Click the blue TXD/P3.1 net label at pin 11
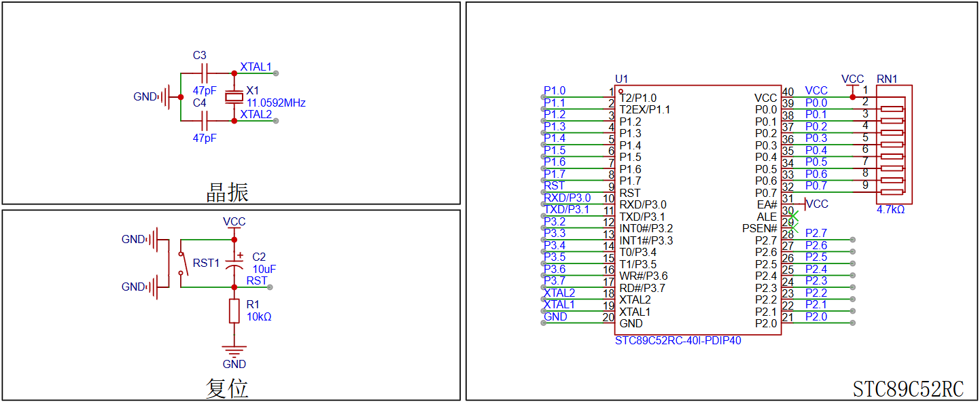Image resolution: width=980 pixels, height=402 pixels. (x=567, y=209)
